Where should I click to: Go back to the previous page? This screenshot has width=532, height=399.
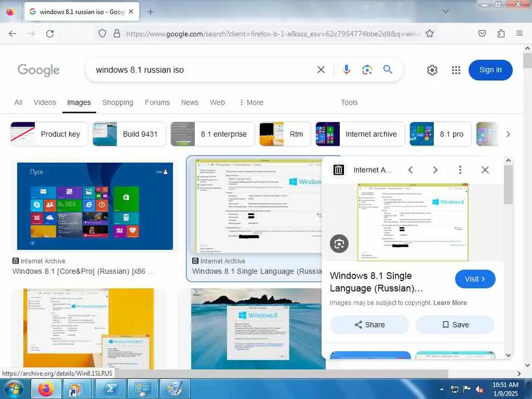pyautogui.click(x=12, y=34)
